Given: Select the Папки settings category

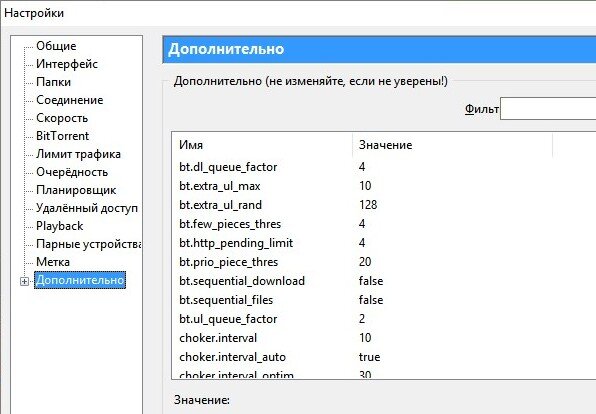Looking at the screenshot, I should (54, 82).
